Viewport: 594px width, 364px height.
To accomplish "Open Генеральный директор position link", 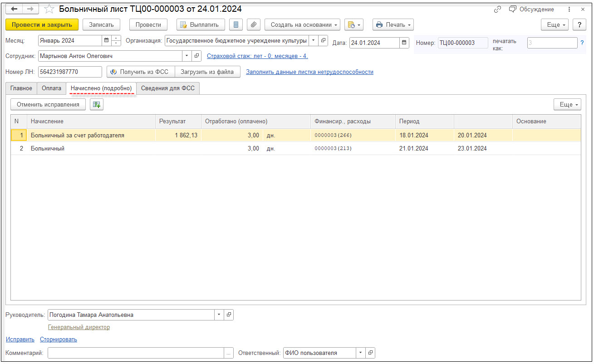I will (x=79, y=327).
